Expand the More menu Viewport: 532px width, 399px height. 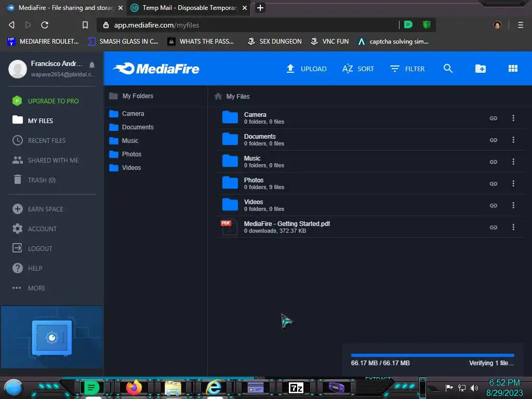[29, 288]
